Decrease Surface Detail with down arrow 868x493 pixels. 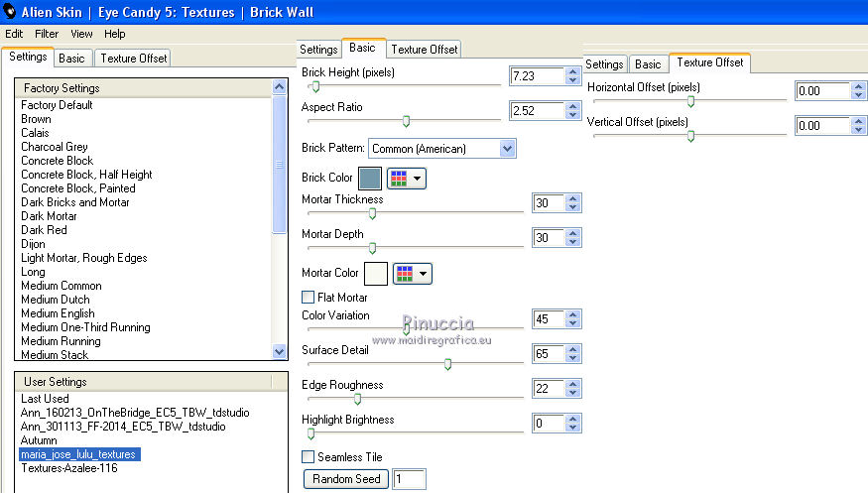tap(573, 358)
